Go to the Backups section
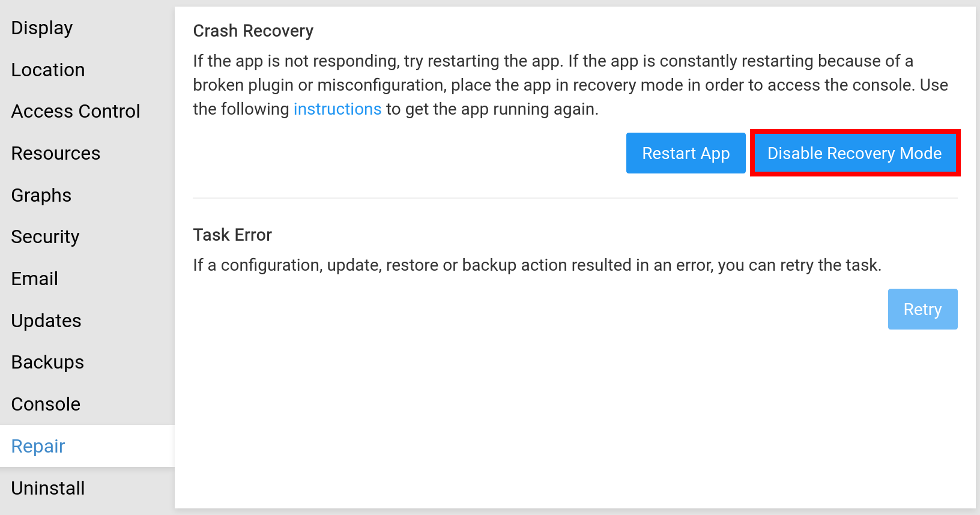 pyautogui.click(x=47, y=363)
